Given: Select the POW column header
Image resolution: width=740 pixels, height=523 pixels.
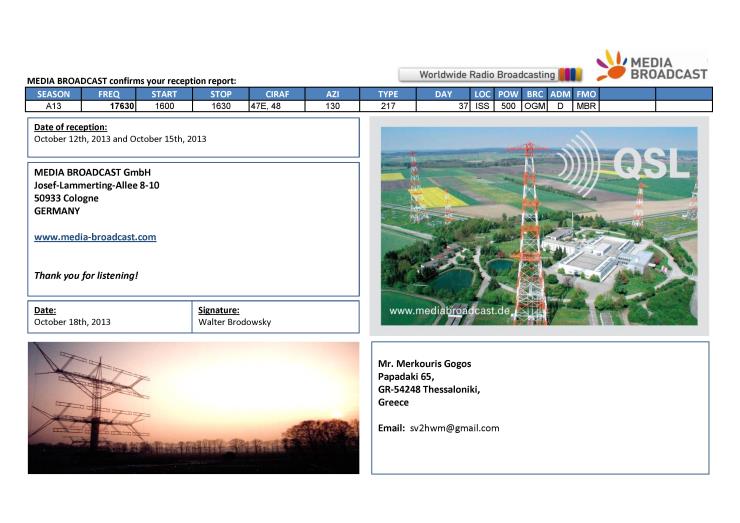Looking at the screenshot, I should (x=508, y=94).
